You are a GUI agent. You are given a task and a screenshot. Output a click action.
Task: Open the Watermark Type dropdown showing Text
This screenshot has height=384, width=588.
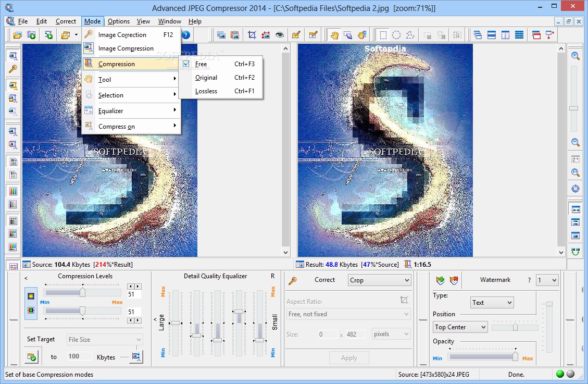(492, 302)
